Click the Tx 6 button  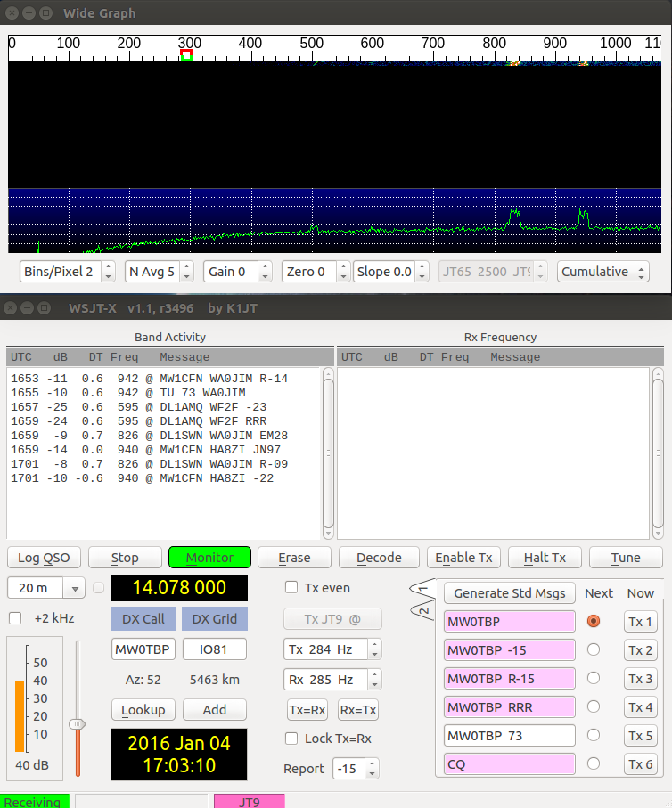(x=640, y=764)
